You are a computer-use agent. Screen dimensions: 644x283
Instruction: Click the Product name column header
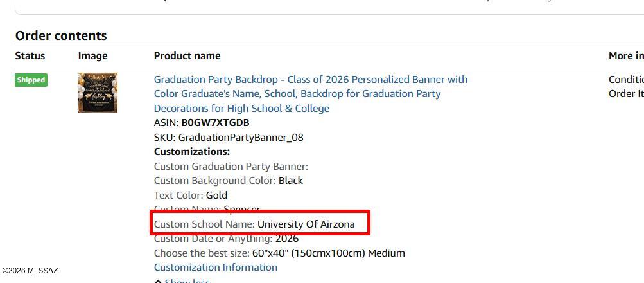[x=187, y=56]
